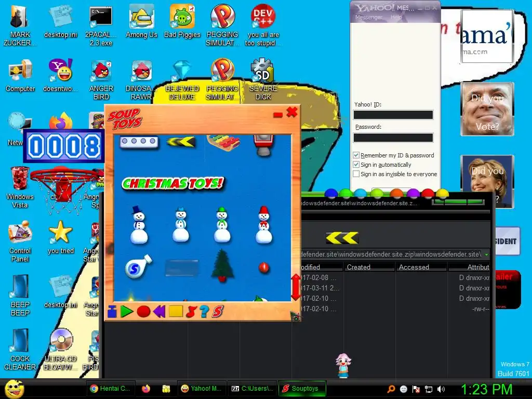Open the path dropdown arrow in file manager
The height and width of the screenshot is (399, 532).
tap(487, 254)
